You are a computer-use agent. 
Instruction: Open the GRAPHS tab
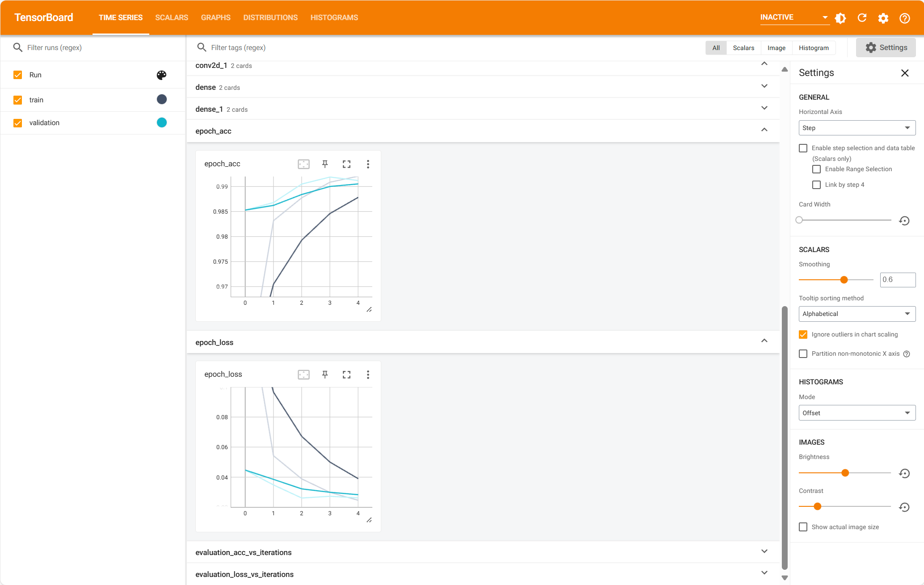pos(215,17)
